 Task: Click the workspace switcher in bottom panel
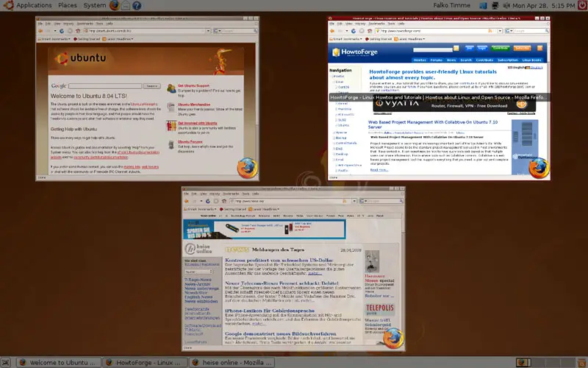pos(546,363)
